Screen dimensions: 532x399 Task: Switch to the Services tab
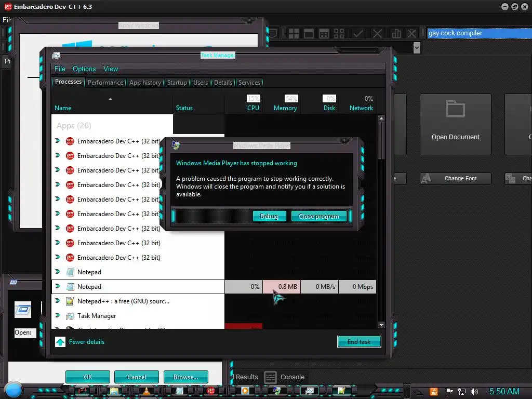click(249, 83)
